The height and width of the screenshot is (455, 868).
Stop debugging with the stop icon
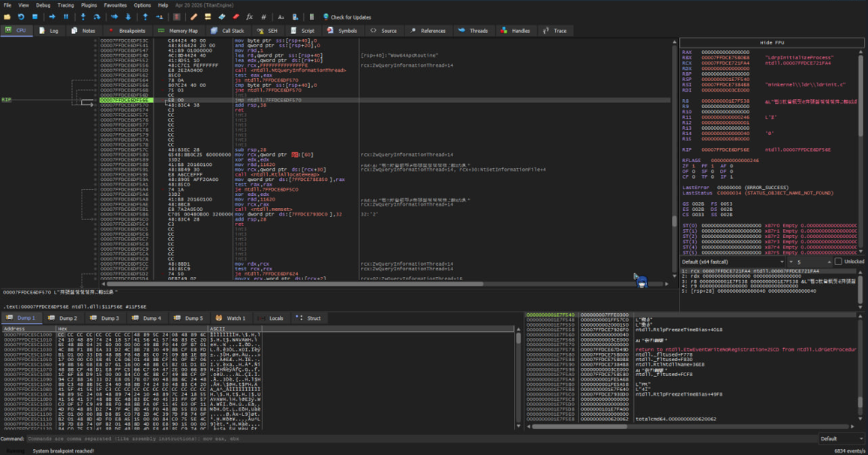pyautogui.click(x=35, y=17)
